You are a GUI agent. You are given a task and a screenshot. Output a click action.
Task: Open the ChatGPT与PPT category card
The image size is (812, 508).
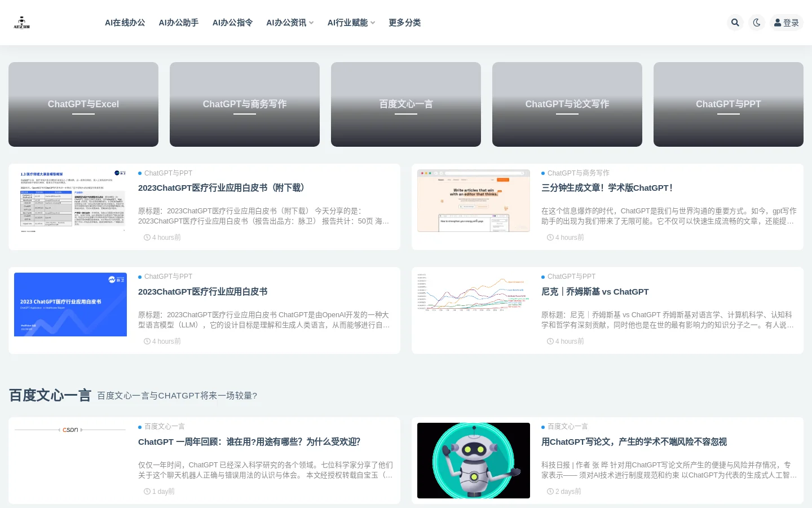tap(729, 104)
